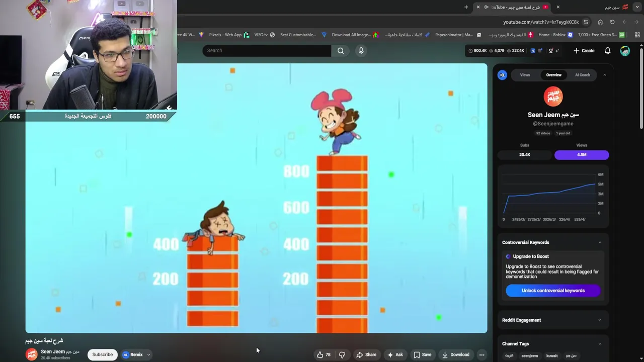Open a new browser tab with plus
Viewport: 644px width, 362px height.
pyautogui.click(x=466, y=7)
